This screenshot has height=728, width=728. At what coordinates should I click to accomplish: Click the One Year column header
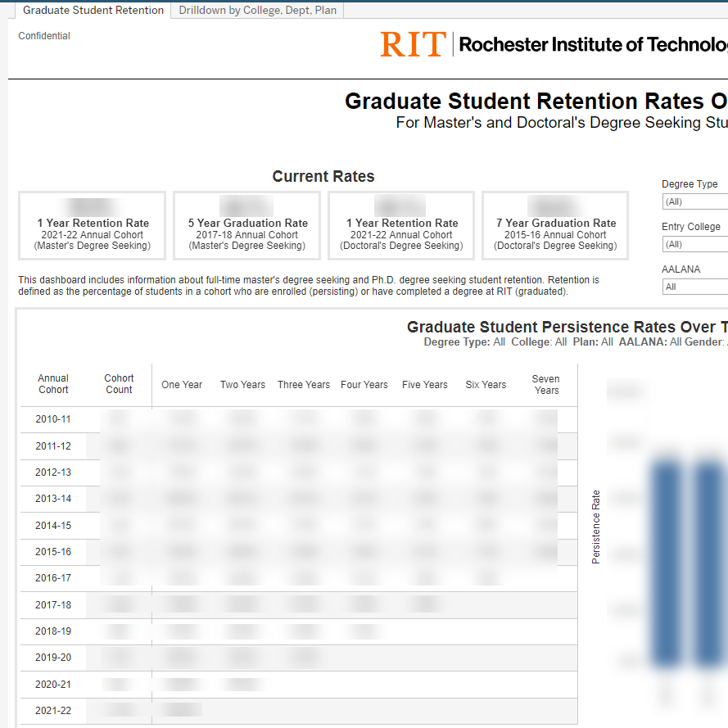click(182, 384)
